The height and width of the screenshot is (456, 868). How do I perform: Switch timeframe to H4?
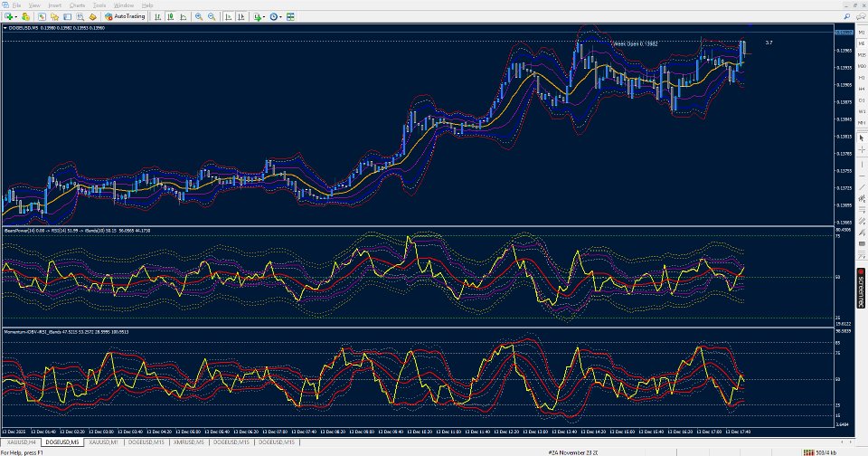[862, 89]
